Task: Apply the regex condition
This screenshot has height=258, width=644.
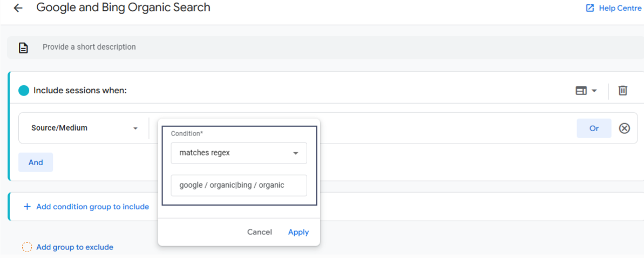Action: pos(298,232)
